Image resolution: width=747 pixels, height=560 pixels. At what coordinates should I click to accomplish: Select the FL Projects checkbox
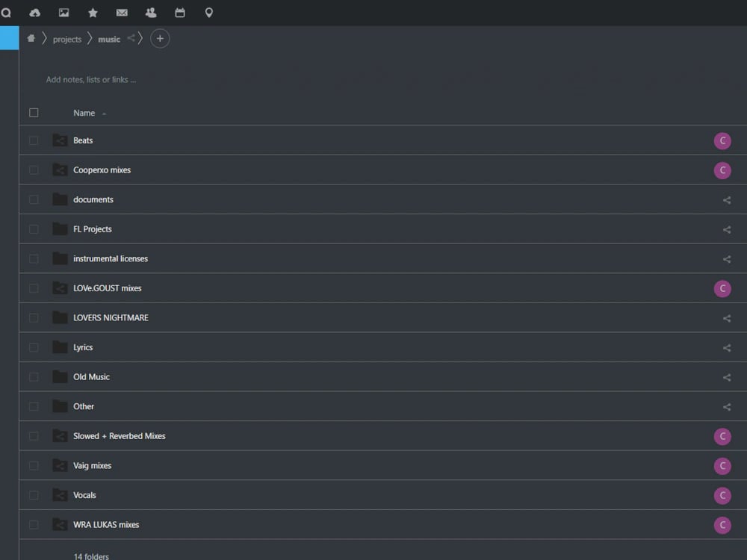coord(34,229)
